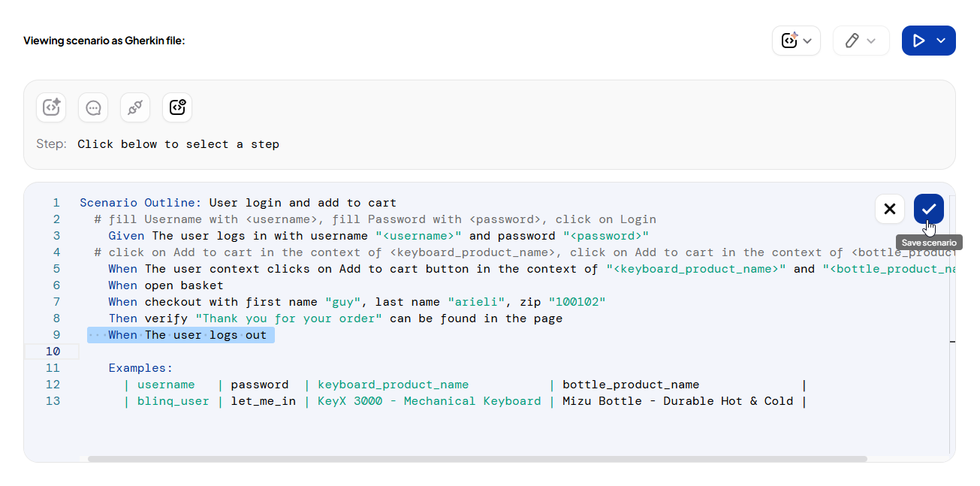Save scenario with the checkmark button
The width and height of the screenshot is (980, 486).
click(x=929, y=209)
